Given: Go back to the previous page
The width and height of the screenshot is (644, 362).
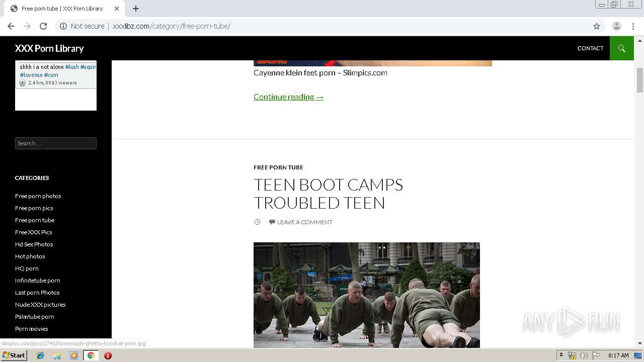Looking at the screenshot, I should pyautogui.click(x=11, y=26).
